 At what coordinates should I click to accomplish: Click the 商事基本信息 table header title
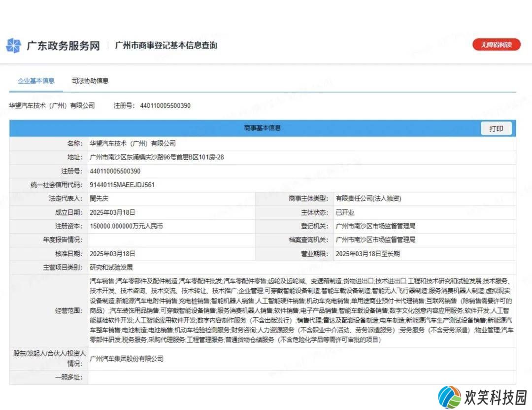coord(262,128)
